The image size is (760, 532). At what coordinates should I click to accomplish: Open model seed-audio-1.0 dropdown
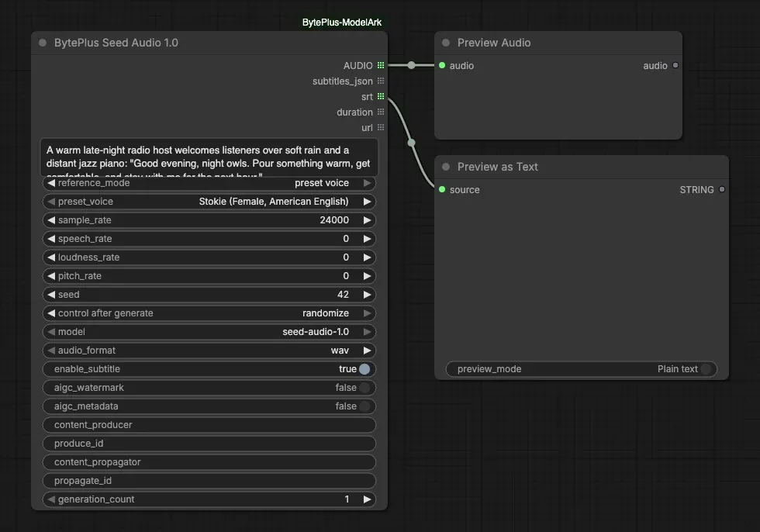(x=209, y=332)
